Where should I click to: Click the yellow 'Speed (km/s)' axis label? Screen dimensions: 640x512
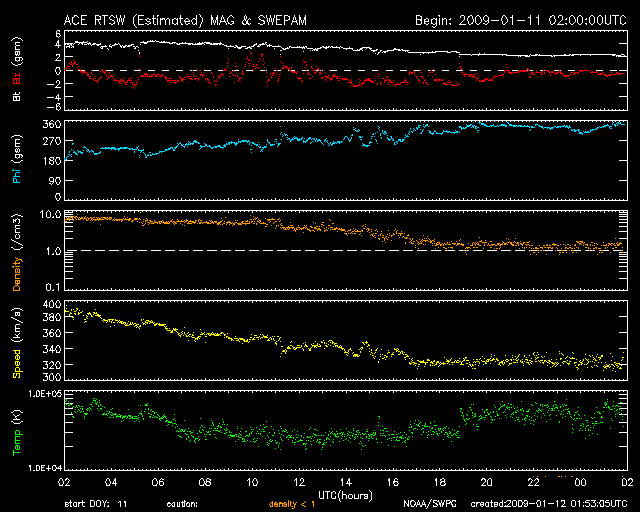coord(17,343)
